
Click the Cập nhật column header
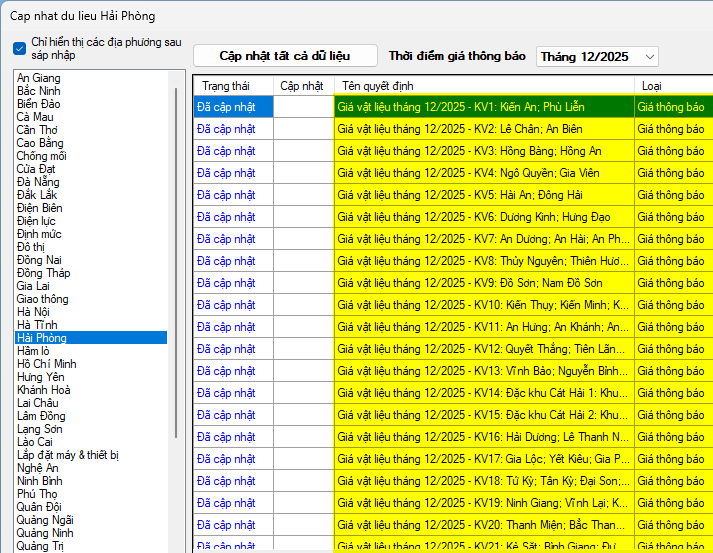(x=302, y=86)
